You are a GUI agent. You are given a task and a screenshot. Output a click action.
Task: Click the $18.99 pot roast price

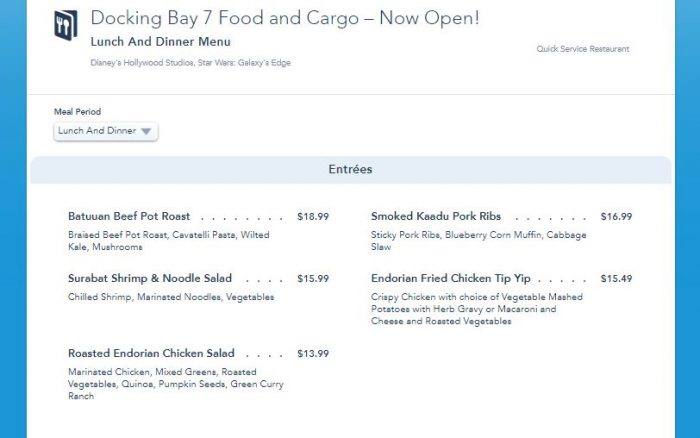pos(313,217)
